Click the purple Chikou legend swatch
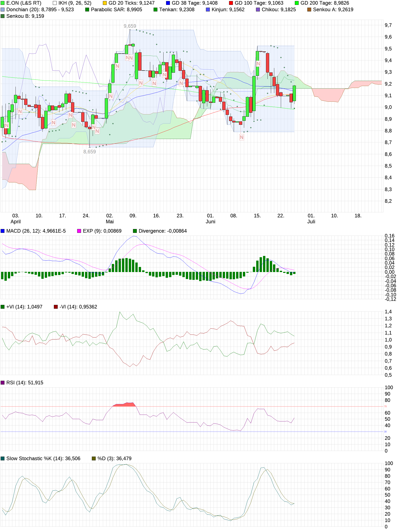 [x=258, y=10]
